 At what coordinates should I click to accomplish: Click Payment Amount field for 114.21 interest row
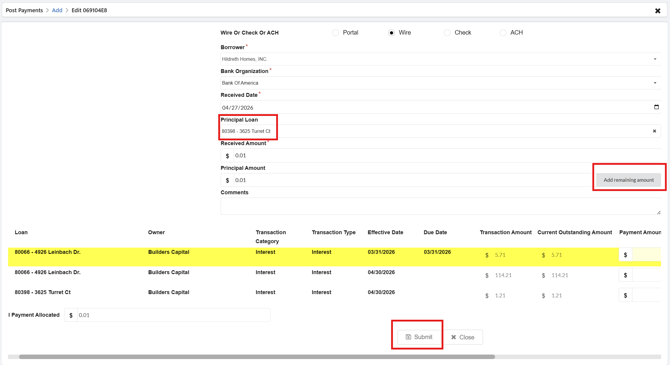pos(646,275)
